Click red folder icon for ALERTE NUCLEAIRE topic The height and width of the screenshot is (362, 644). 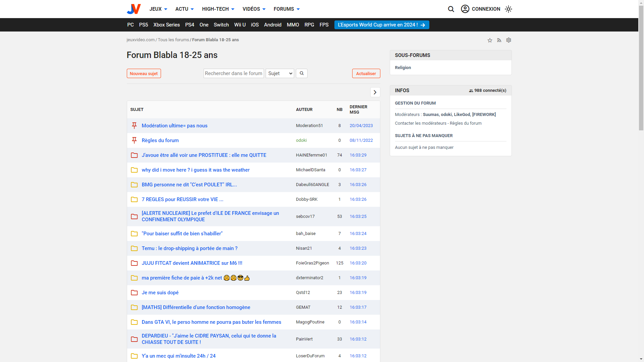(134, 217)
